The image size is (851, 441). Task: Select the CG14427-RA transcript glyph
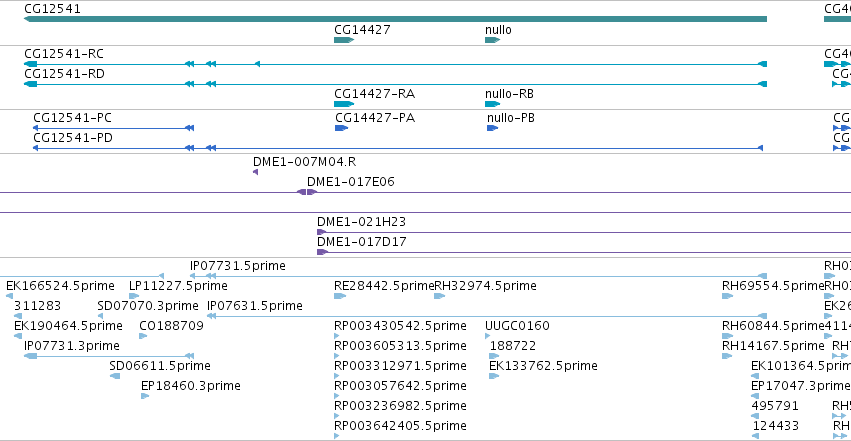344,104
